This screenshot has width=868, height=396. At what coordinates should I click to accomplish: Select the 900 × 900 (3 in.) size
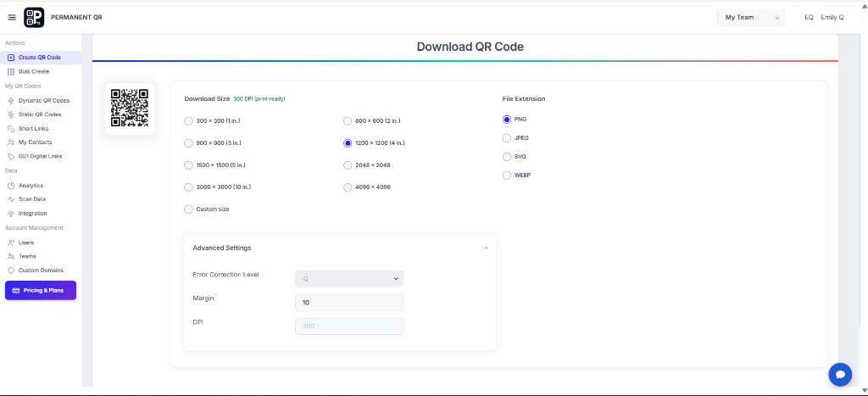click(188, 143)
